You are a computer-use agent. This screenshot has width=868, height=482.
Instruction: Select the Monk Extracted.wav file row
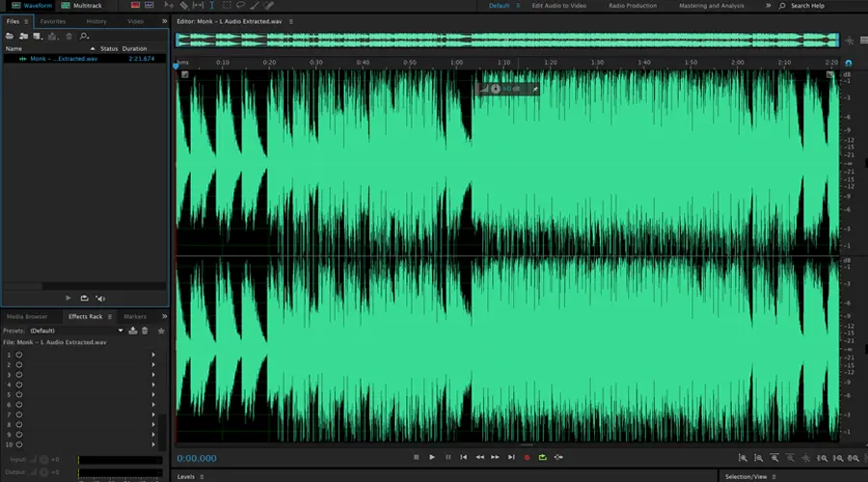click(85, 59)
